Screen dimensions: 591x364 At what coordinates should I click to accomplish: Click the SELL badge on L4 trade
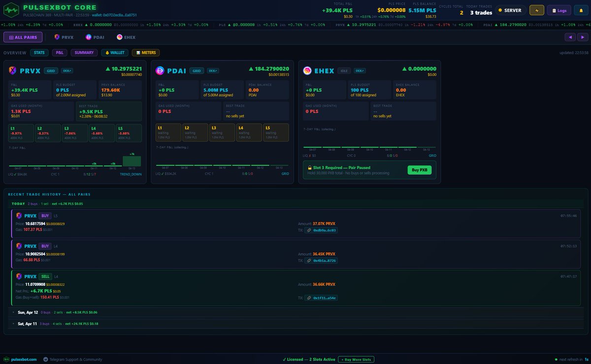pos(45,276)
